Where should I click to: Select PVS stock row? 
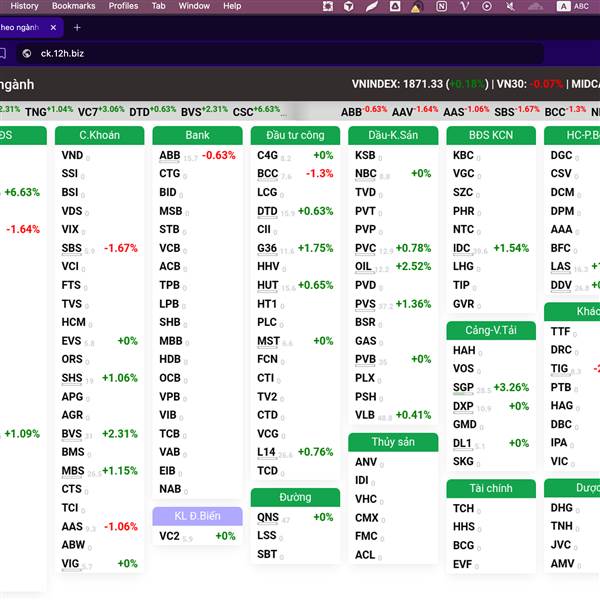(393, 304)
